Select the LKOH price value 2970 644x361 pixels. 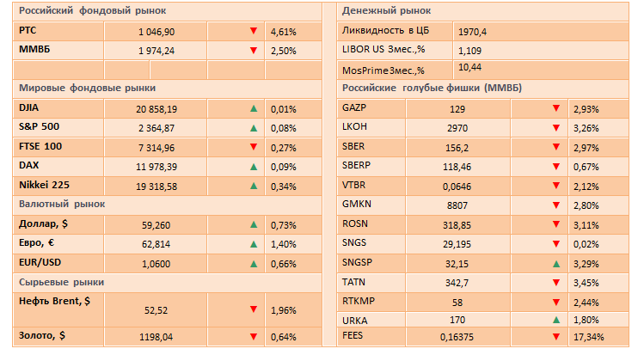click(x=457, y=128)
